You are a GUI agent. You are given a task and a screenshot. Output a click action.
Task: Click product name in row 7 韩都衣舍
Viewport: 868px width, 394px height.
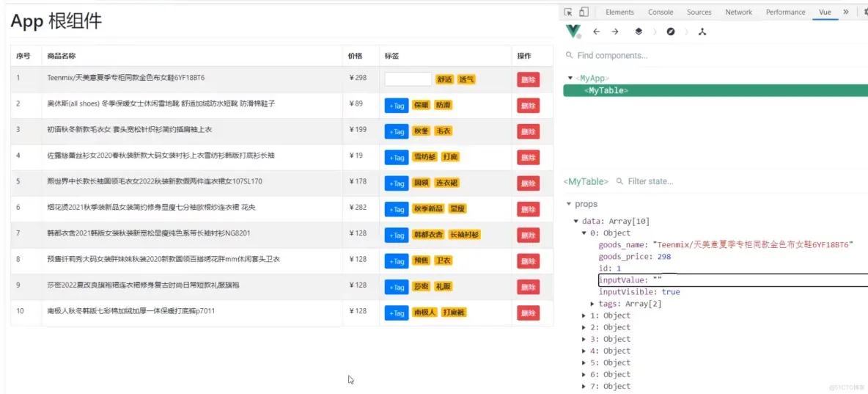149,233
